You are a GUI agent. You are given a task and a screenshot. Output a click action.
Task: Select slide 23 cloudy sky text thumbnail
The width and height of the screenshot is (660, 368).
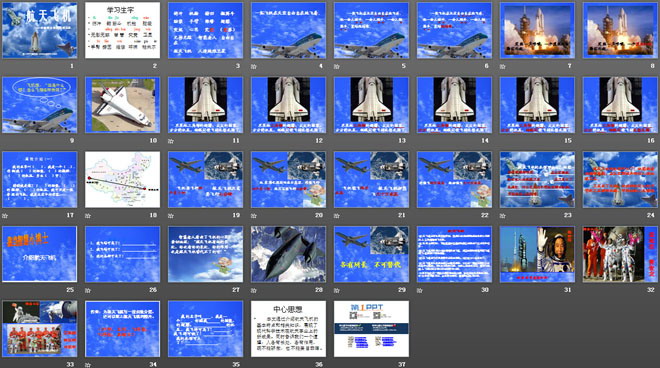click(x=537, y=180)
